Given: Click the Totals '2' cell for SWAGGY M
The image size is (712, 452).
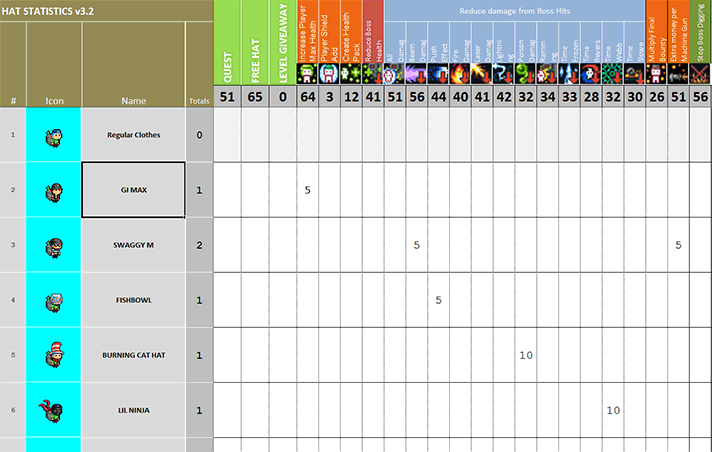Looking at the screenshot, I should click(x=199, y=245).
